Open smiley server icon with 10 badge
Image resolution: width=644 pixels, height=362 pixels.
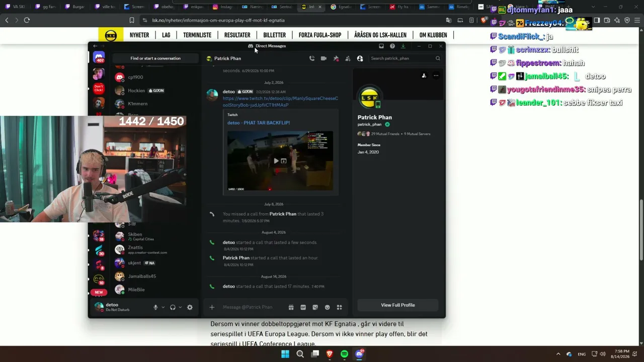pos(99,279)
